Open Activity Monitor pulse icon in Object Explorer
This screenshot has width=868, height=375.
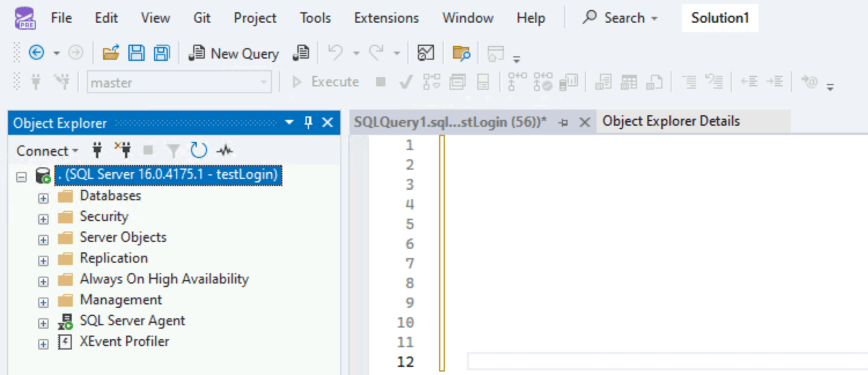(225, 150)
